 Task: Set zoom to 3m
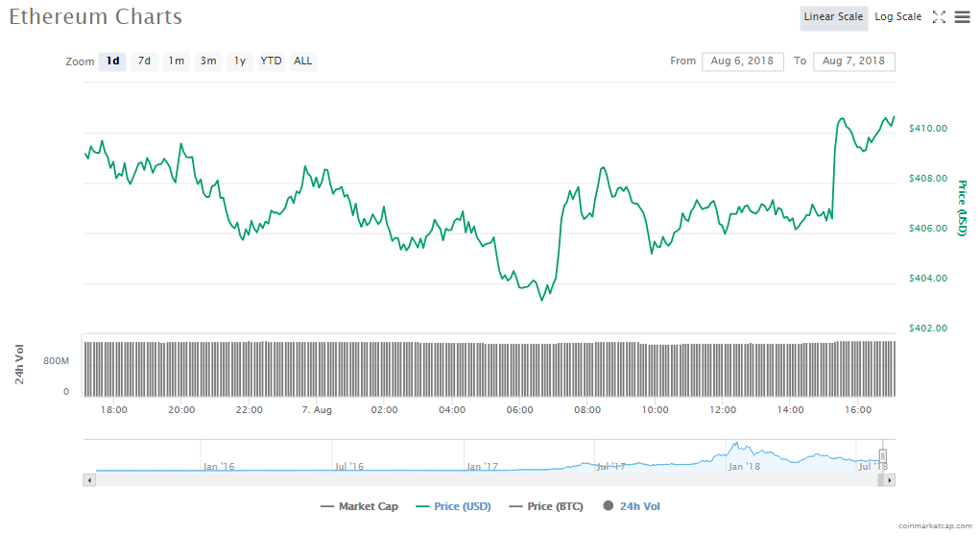(207, 61)
